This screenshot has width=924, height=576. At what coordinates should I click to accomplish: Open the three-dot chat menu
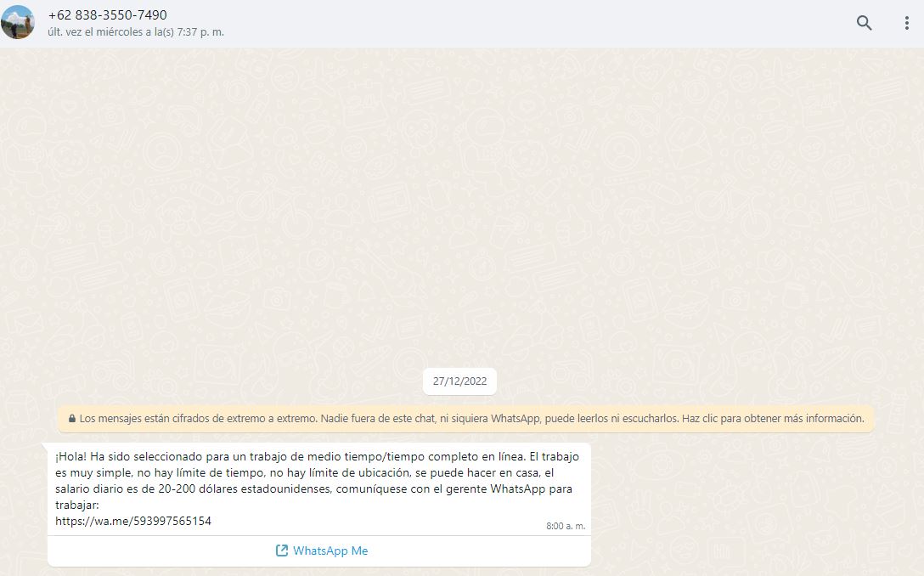tap(906, 23)
